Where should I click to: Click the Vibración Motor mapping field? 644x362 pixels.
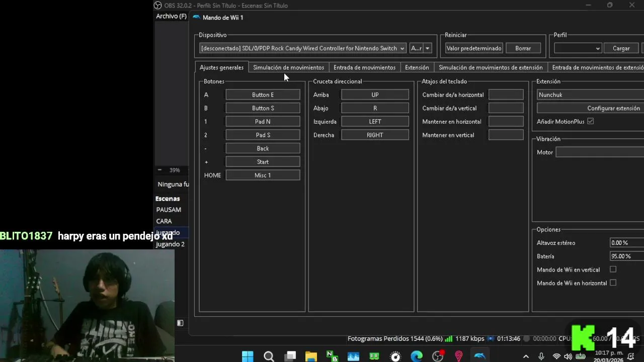tap(600, 152)
